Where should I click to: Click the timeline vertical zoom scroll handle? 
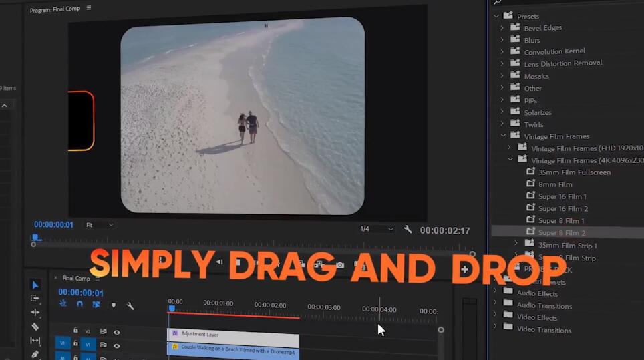[x=441, y=330]
